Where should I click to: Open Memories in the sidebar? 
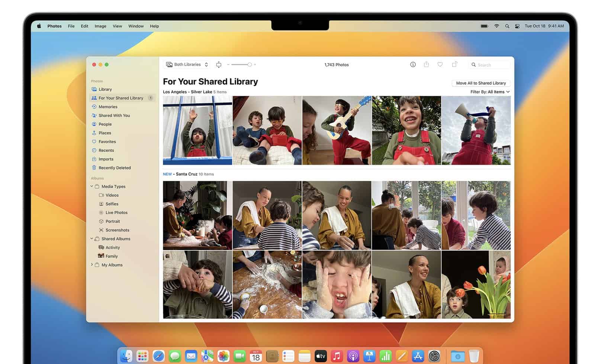click(108, 107)
